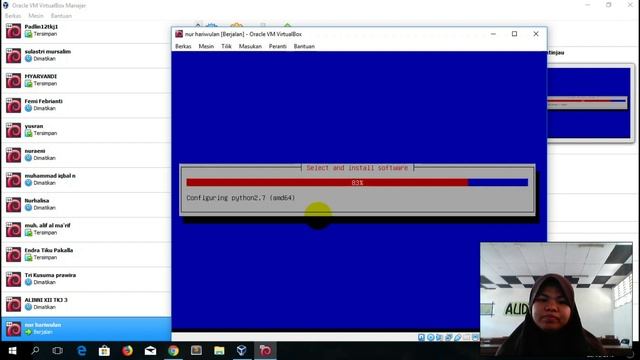Image resolution: width=640 pixels, height=360 pixels.
Task: Switch to VirtualBox Manager taskbar icon
Action: pyautogui.click(x=242, y=351)
